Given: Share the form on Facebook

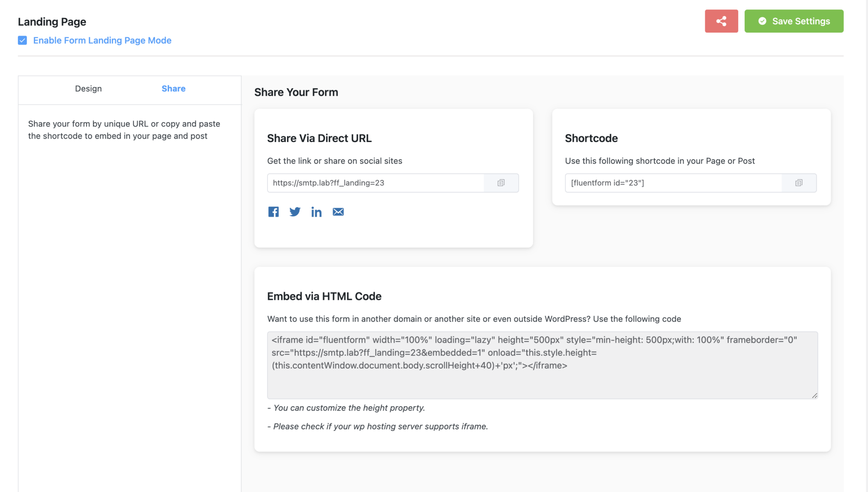Looking at the screenshot, I should pyautogui.click(x=273, y=212).
